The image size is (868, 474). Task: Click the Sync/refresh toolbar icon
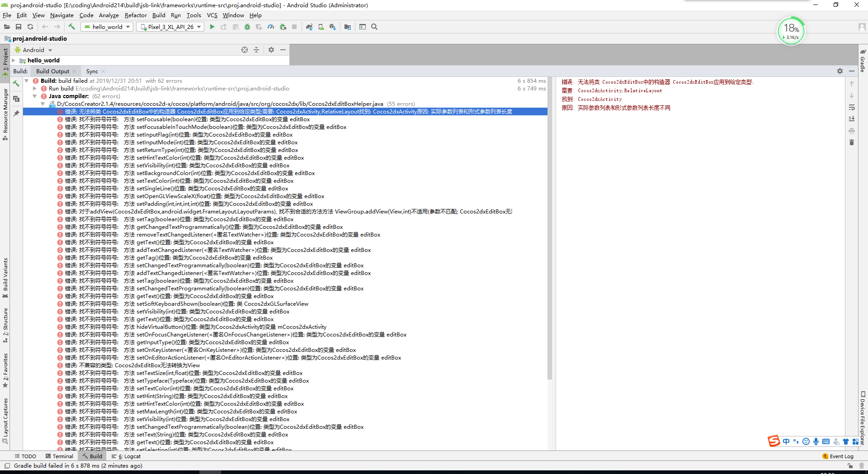point(30,27)
